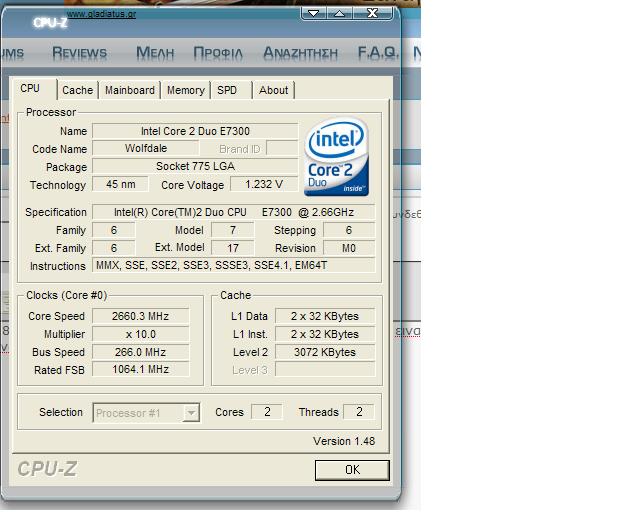Expand the Processor #1 selection dropdown
The height and width of the screenshot is (512, 640).
(x=191, y=413)
